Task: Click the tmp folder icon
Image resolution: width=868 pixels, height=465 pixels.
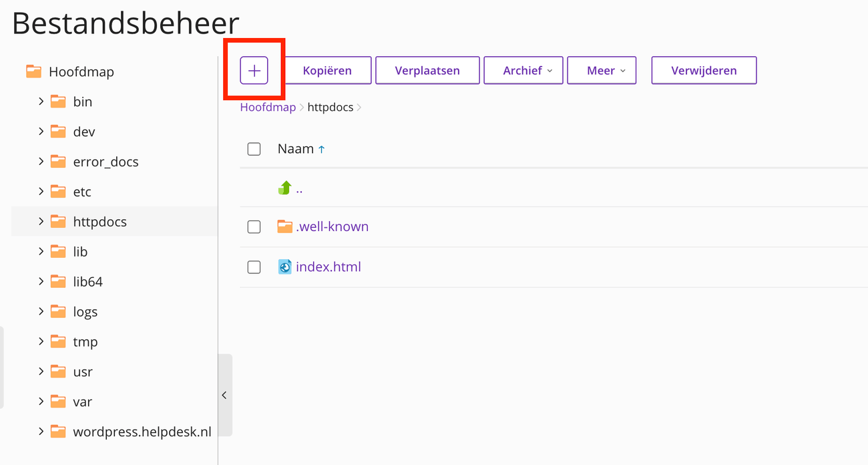Action: pyautogui.click(x=58, y=341)
